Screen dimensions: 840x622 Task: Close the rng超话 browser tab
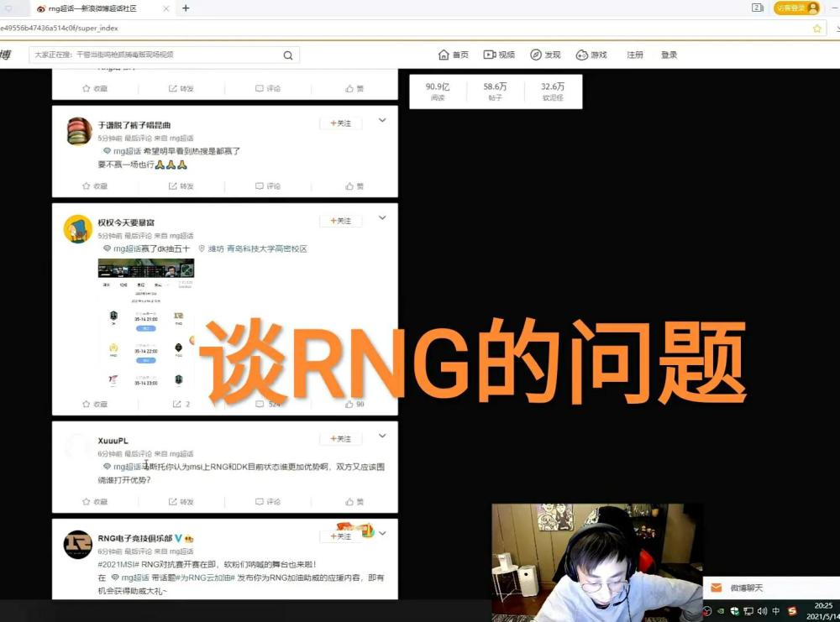[x=166, y=8]
